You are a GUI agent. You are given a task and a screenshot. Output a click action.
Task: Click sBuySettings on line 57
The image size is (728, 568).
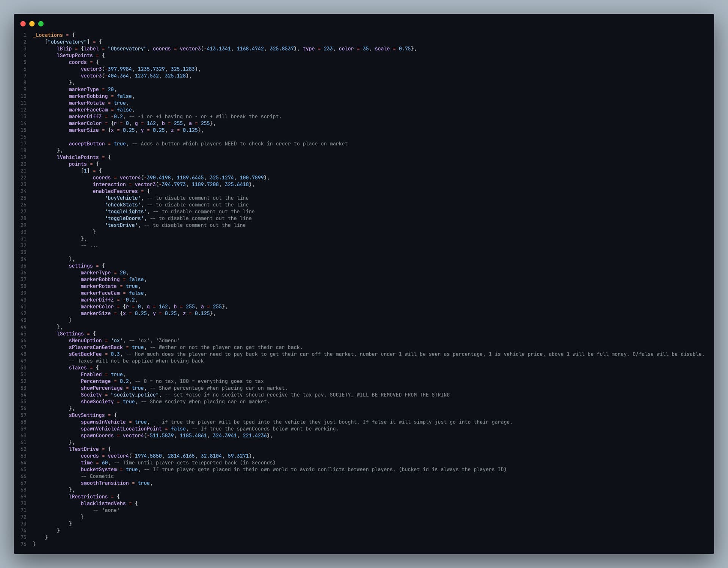(87, 415)
